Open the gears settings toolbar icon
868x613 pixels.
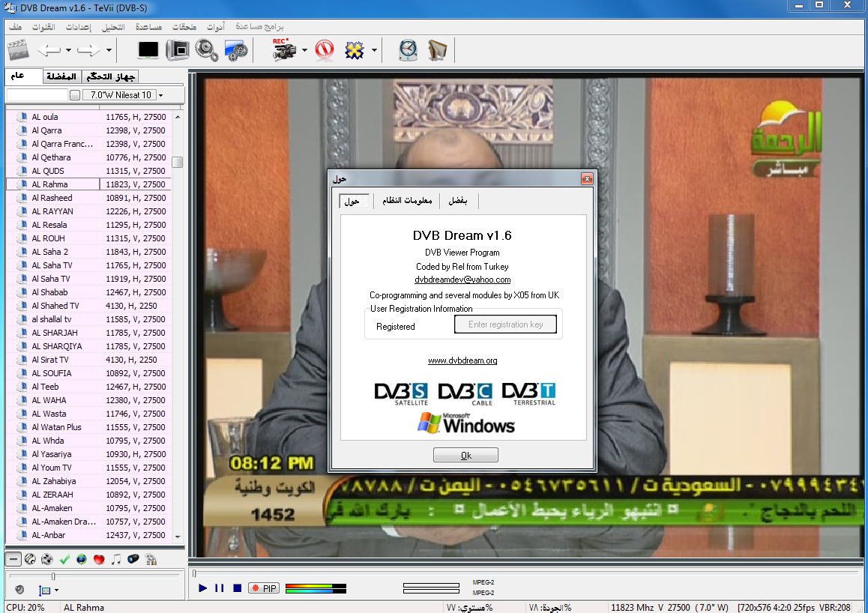[x=206, y=50]
